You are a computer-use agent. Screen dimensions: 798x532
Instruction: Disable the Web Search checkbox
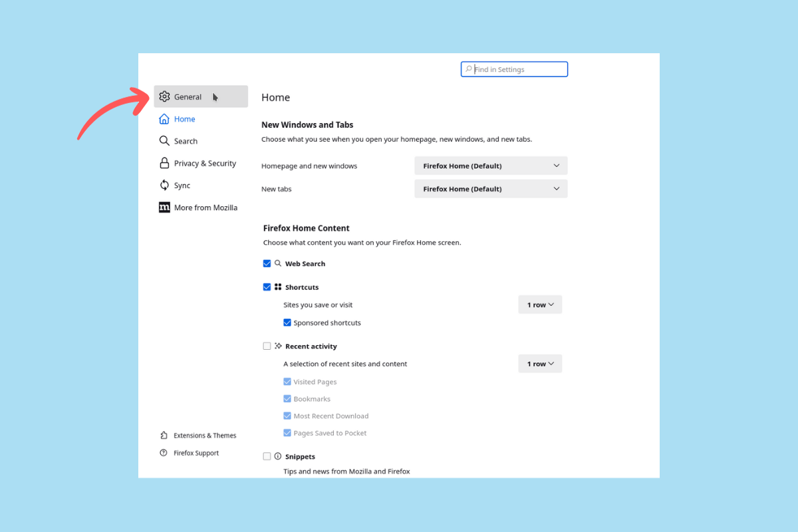[x=267, y=263]
